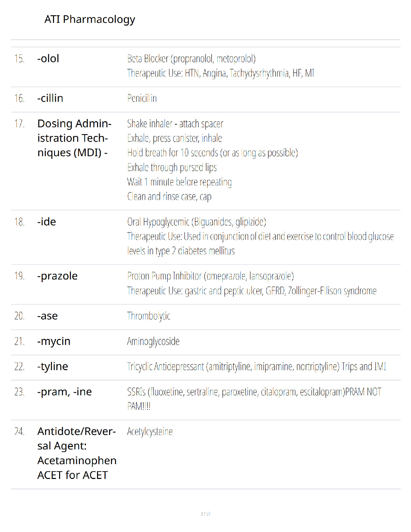Click the Acetylcysteine answer

point(150,432)
